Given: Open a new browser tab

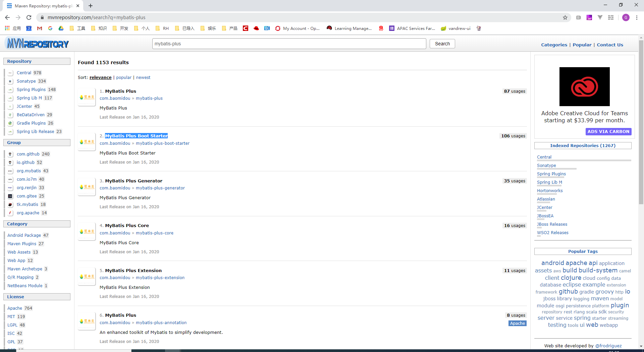Looking at the screenshot, I should 91,6.
